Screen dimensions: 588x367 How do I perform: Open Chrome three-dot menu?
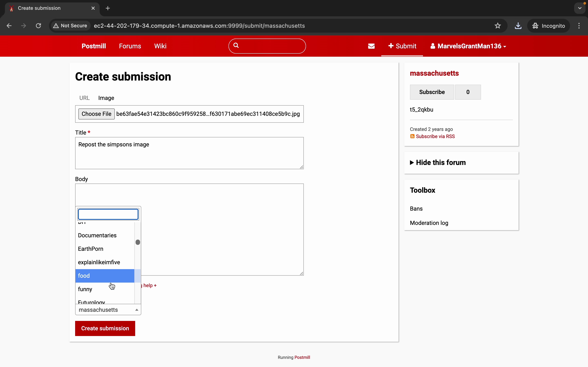coord(579,26)
